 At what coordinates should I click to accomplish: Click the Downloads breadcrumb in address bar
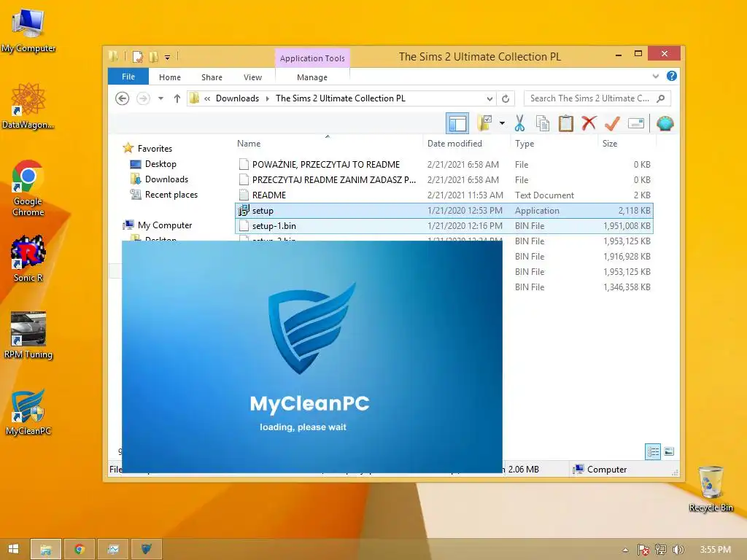(237, 98)
